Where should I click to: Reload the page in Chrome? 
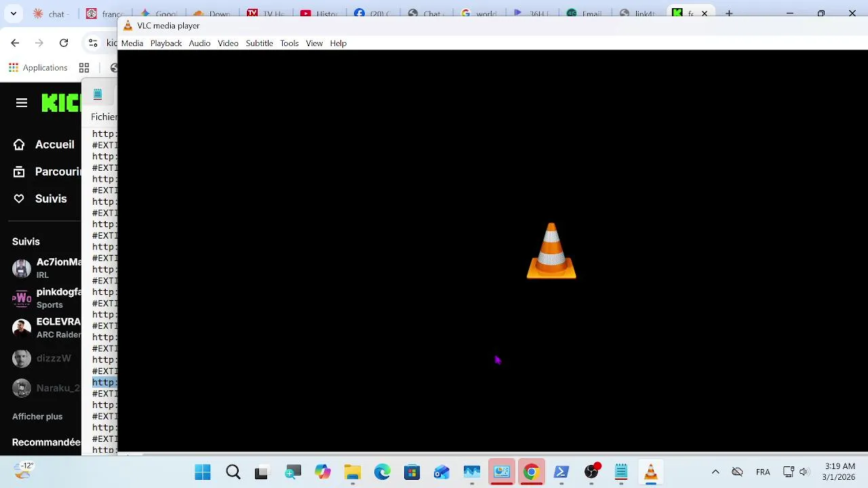click(64, 43)
